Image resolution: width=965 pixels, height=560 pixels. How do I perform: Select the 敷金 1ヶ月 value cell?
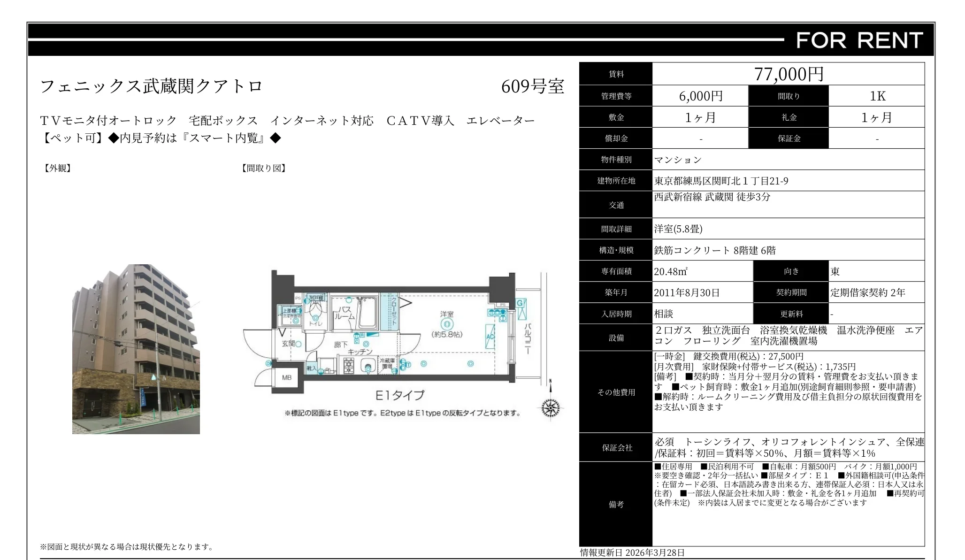pyautogui.click(x=700, y=117)
